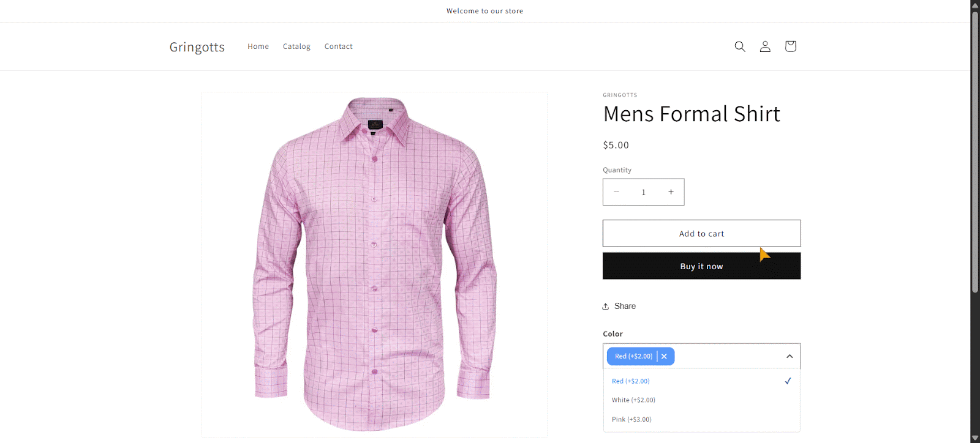Remove the Red color tag
Image resolution: width=980 pixels, height=443 pixels.
click(x=664, y=356)
